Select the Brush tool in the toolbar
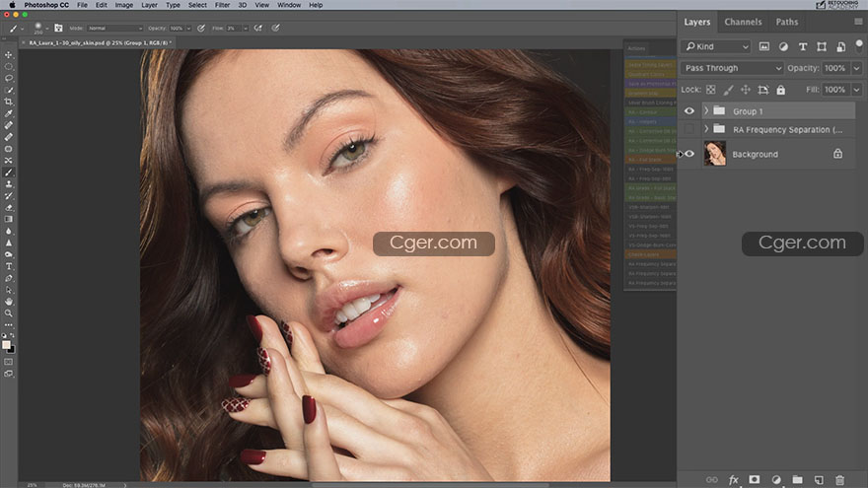This screenshot has height=488, width=868. tap(8, 173)
